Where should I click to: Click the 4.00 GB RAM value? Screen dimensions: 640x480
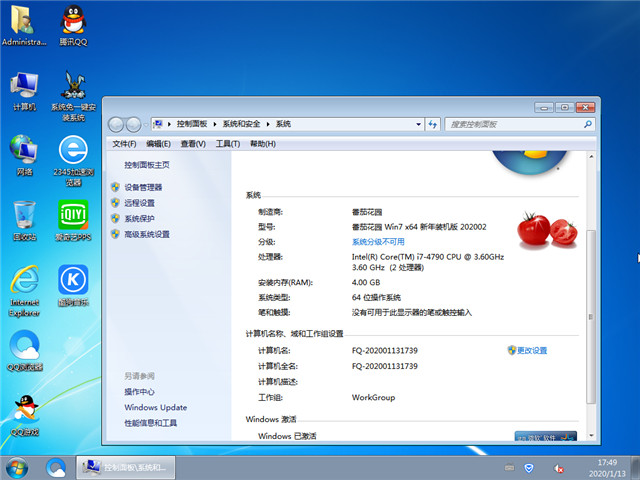point(366,282)
